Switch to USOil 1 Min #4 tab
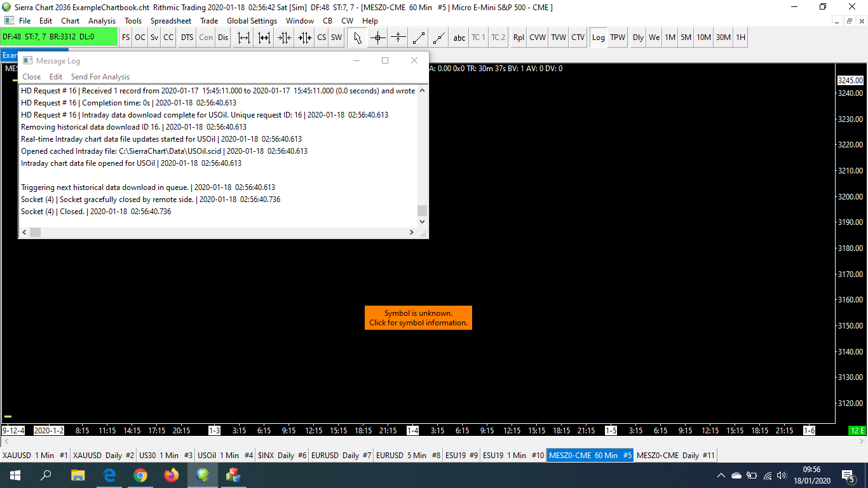Screen dimensions: 868x488 tap(226, 456)
